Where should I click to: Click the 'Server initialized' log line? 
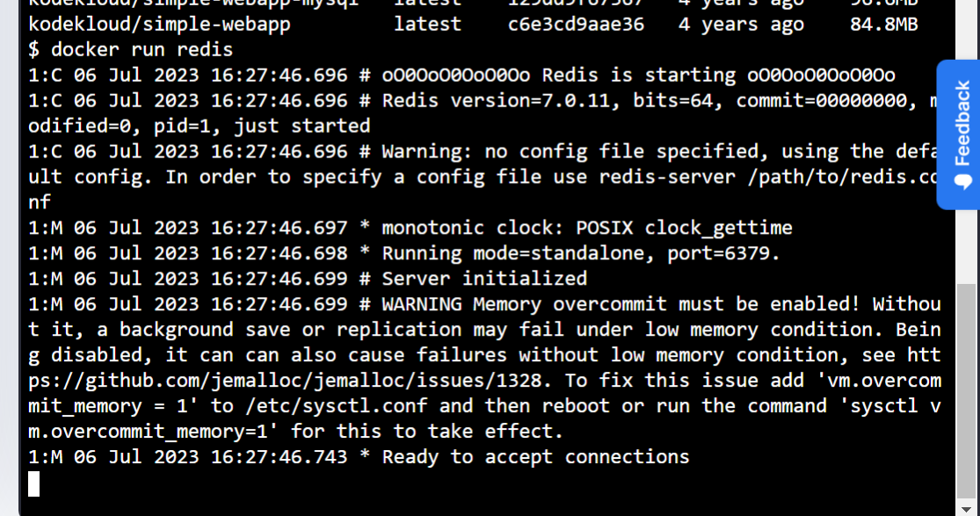[x=484, y=279]
